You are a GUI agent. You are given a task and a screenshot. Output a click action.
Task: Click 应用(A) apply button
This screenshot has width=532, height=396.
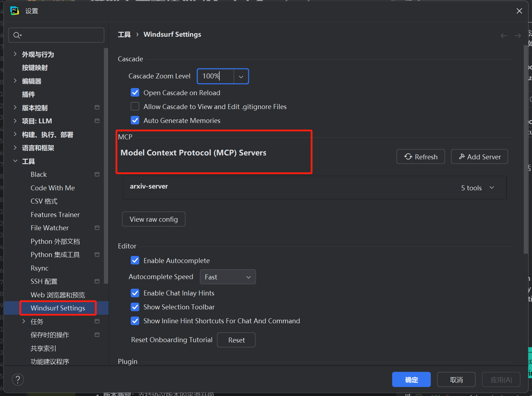pyautogui.click(x=501, y=380)
